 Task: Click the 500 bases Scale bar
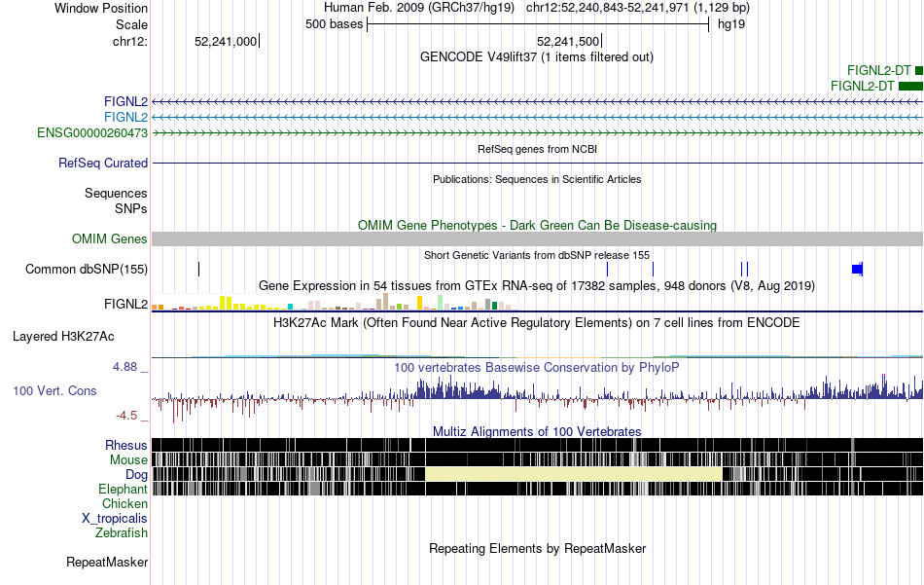[538, 24]
